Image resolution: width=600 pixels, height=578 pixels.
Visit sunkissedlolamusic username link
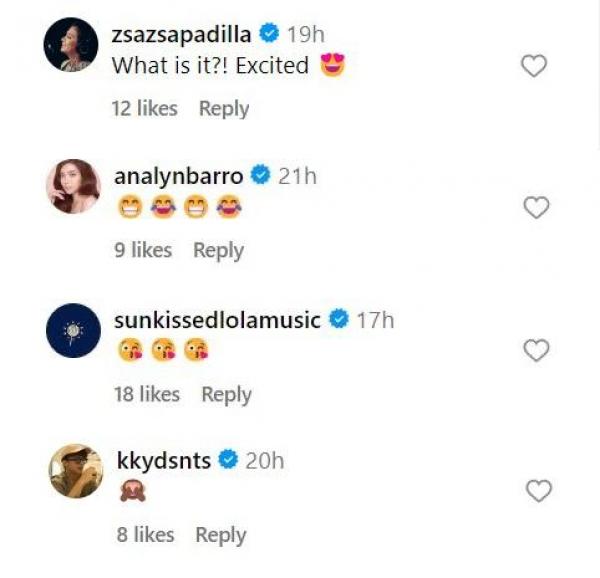pos(217,320)
